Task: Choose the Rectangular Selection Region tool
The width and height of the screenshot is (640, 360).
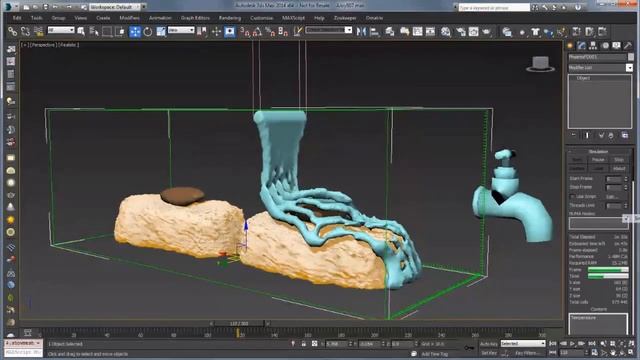Action: [107, 31]
